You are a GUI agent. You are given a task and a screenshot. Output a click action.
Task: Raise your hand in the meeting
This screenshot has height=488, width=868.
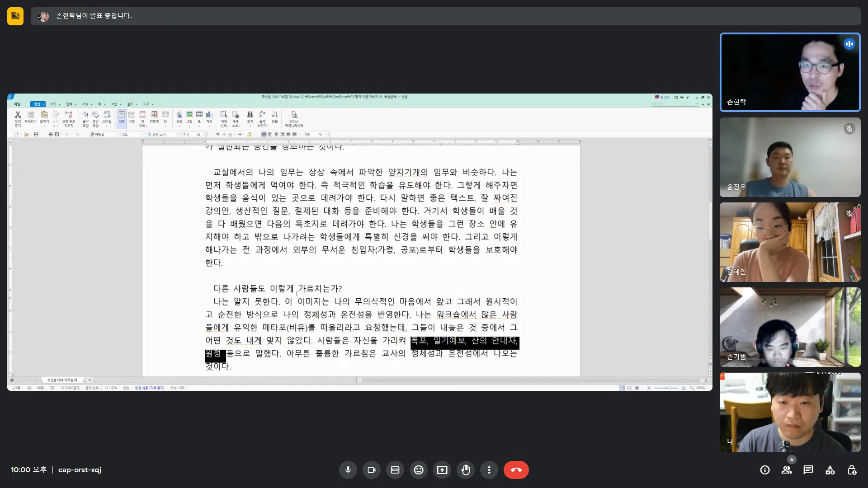466,470
